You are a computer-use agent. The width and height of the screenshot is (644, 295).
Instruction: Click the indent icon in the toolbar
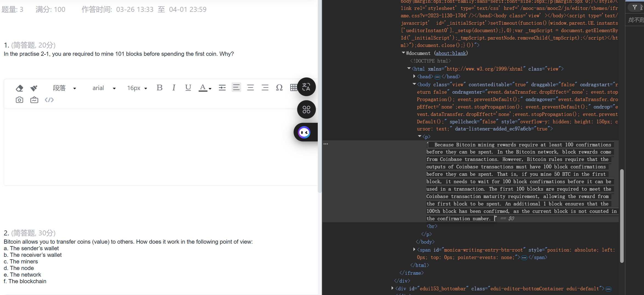[x=222, y=88]
